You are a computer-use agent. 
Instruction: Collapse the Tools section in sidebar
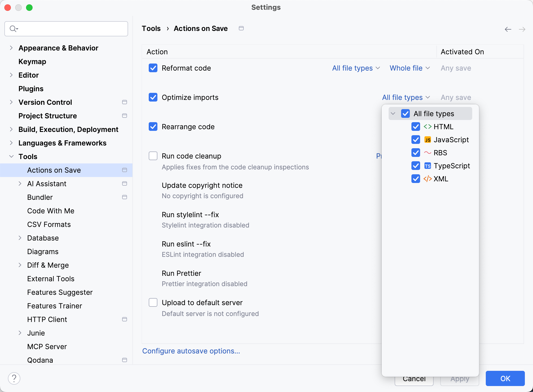(11, 156)
